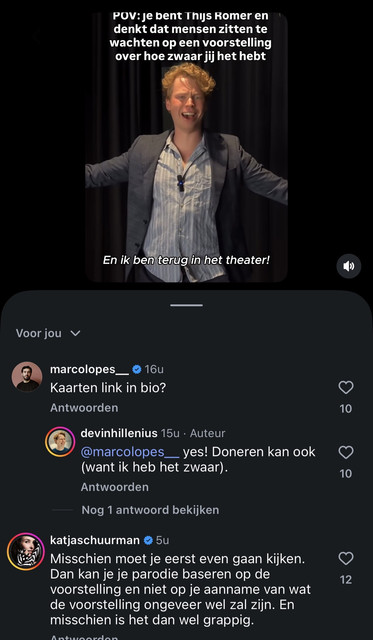The width and height of the screenshot is (373, 640).
Task: Open devinhillenius username link
Action: point(119,433)
